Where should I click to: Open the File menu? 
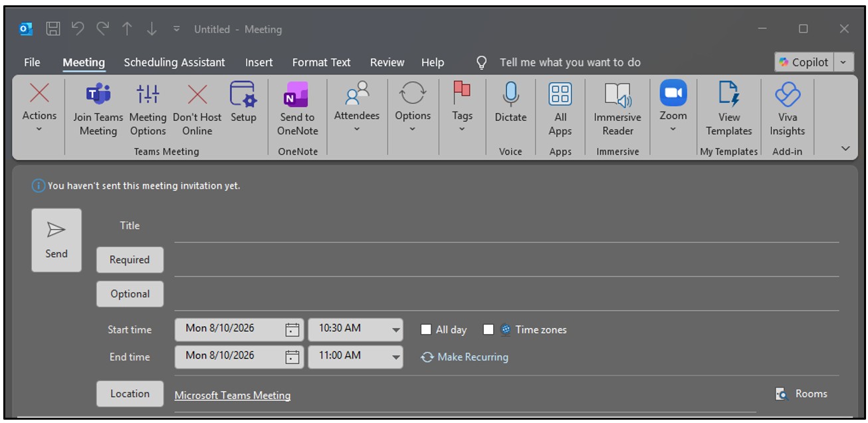pyautogui.click(x=32, y=62)
